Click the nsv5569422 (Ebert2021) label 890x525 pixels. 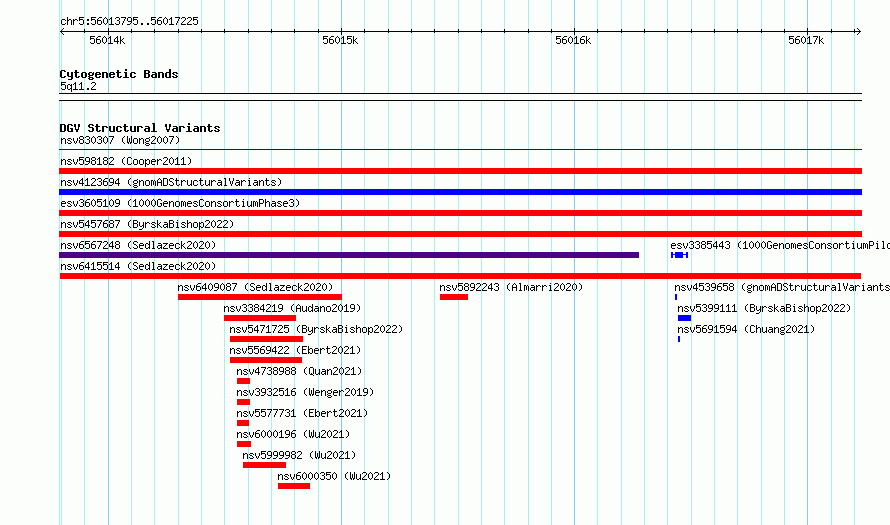tap(295, 350)
